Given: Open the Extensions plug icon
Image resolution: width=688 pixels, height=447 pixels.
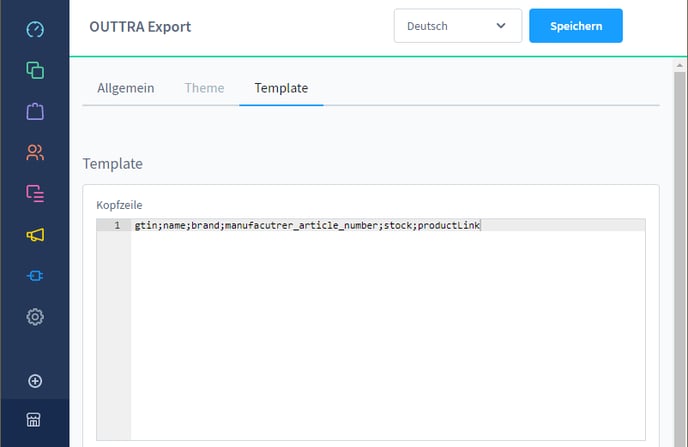Looking at the screenshot, I should tap(35, 275).
